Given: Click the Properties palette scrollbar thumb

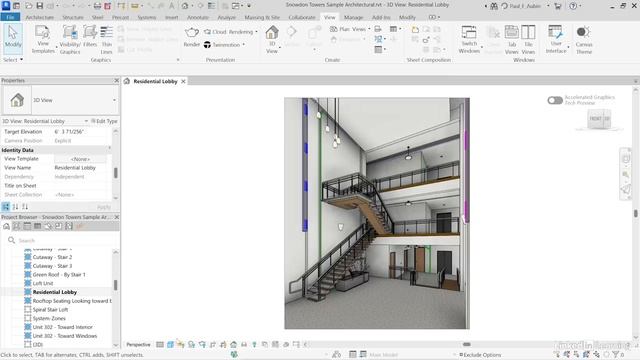Looking at the screenshot, I should pos(116,173).
